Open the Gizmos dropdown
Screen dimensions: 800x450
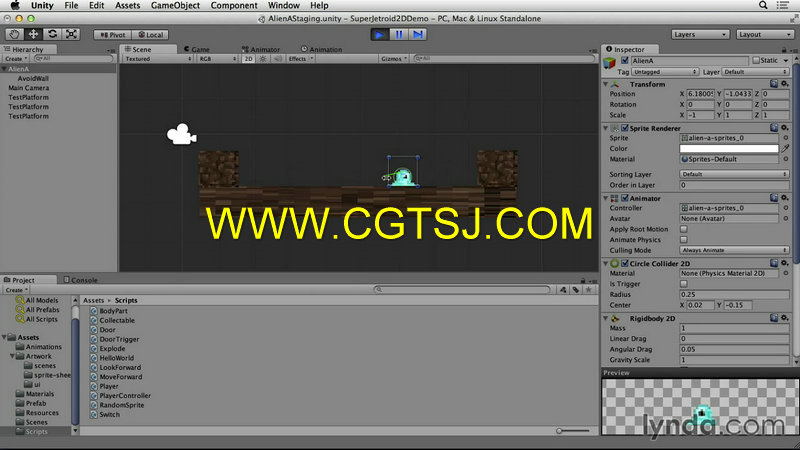pos(394,59)
